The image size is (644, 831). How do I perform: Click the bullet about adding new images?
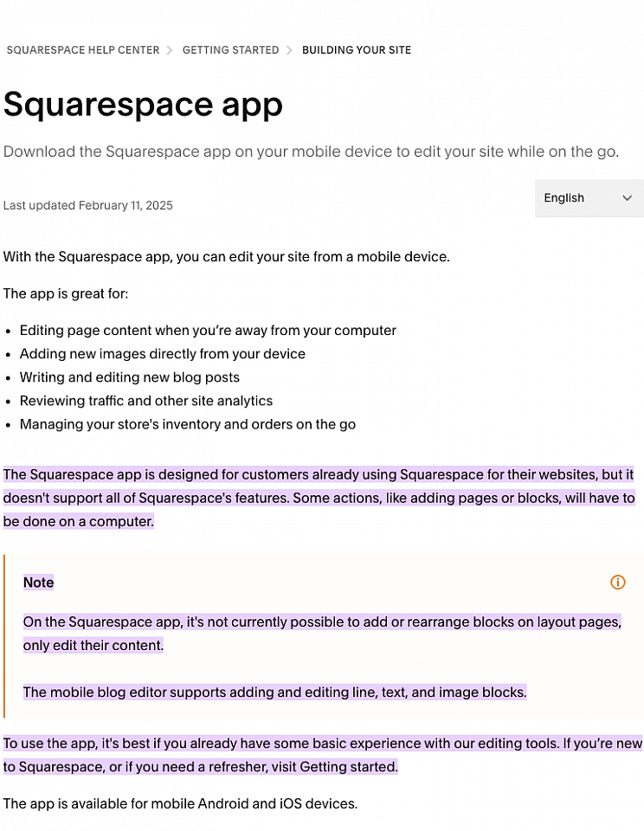162,354
